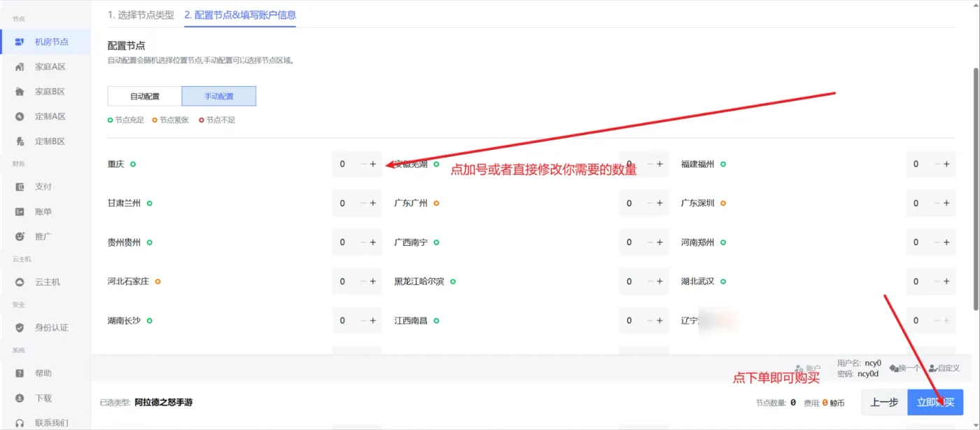Click 自定义 to customize account
980x430 pixels.
[x=944, y=368]
